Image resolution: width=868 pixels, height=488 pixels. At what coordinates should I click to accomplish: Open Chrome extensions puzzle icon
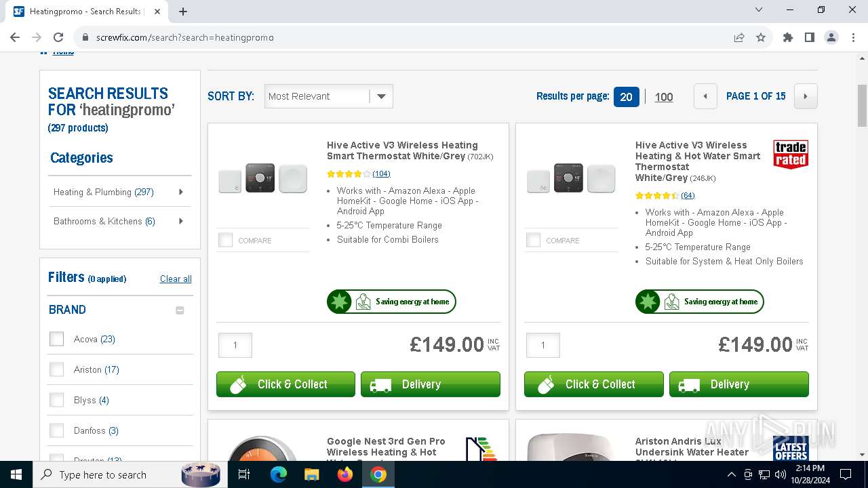point(788,37)
